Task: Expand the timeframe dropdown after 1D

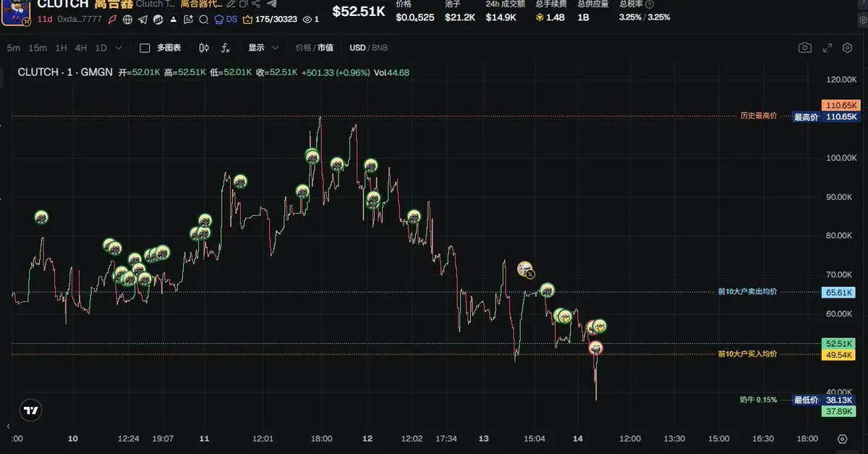Action: tap(119, 48)
